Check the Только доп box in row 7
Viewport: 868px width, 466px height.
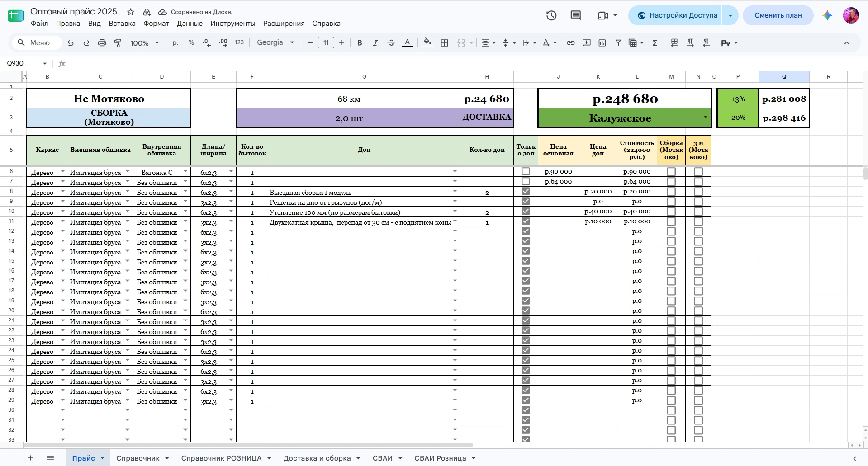click(x=526, y=181)
